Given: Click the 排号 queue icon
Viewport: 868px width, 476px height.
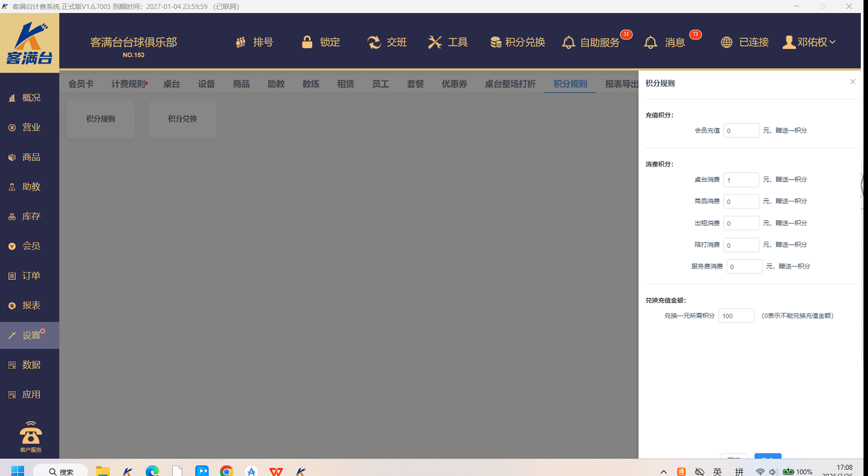Looking at the screenshot, I should tap(241, 42).
